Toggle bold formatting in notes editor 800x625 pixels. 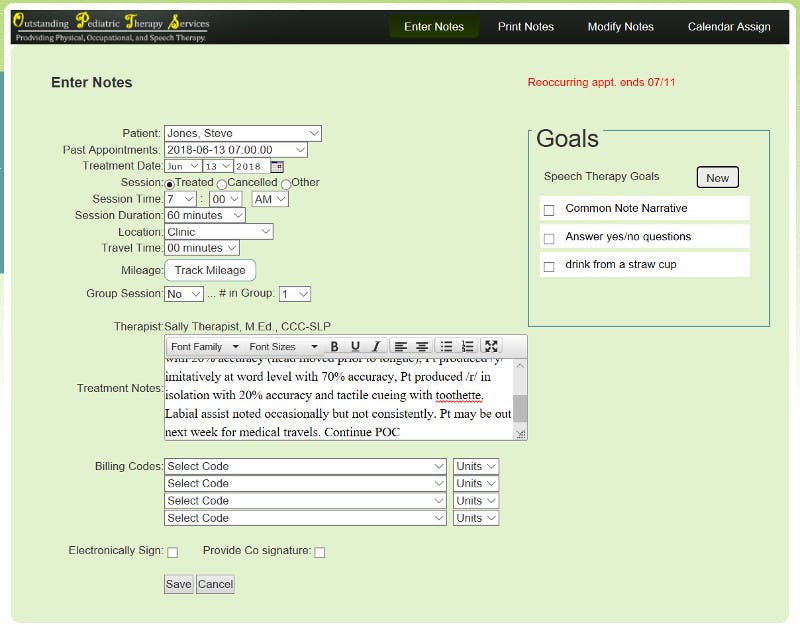(x=334, y=346)
